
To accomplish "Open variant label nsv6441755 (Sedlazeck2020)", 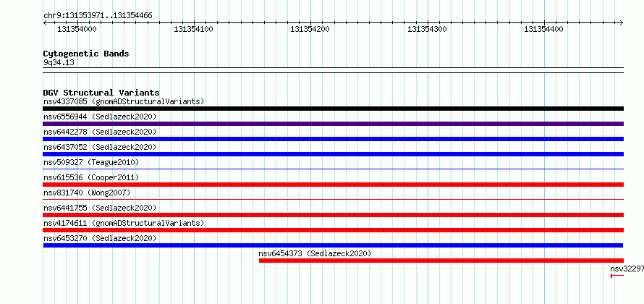I will click(100, 208).
